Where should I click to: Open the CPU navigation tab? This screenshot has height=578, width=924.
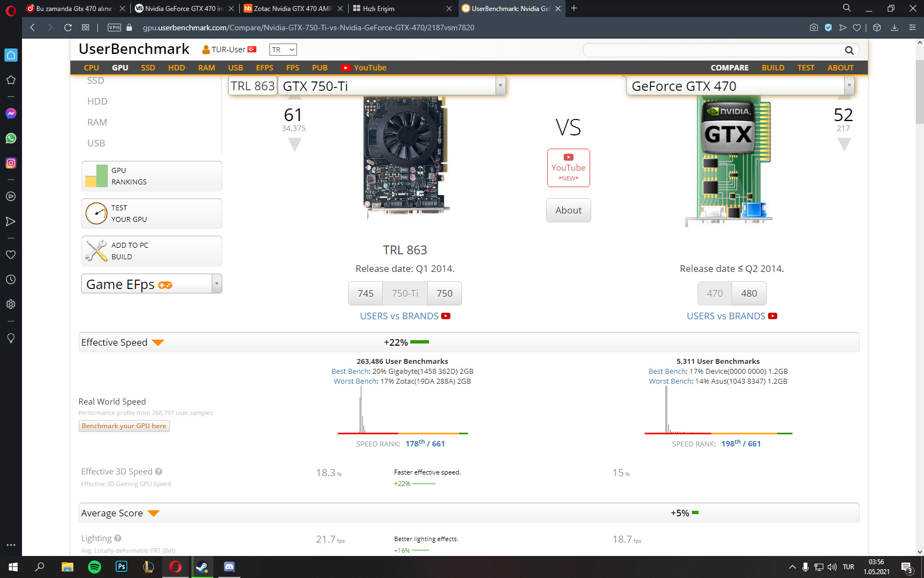[x=91, y=68]
